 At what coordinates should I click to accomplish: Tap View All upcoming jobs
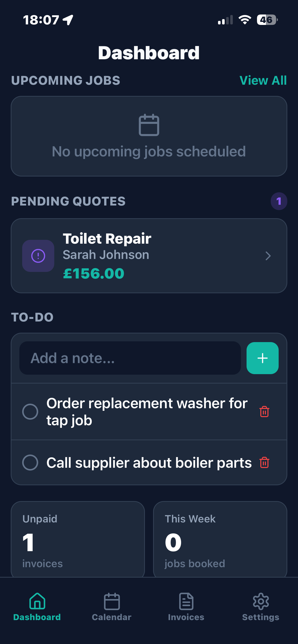click(263, 80)
